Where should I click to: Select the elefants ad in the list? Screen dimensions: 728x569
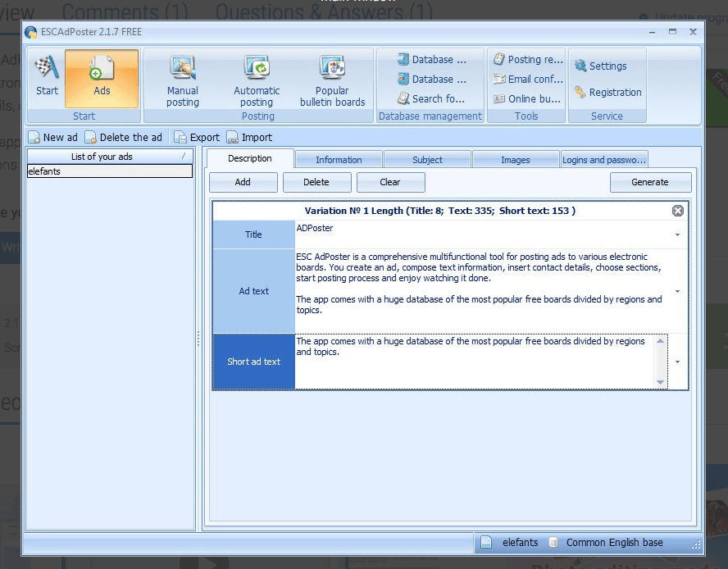coord(110,171)
